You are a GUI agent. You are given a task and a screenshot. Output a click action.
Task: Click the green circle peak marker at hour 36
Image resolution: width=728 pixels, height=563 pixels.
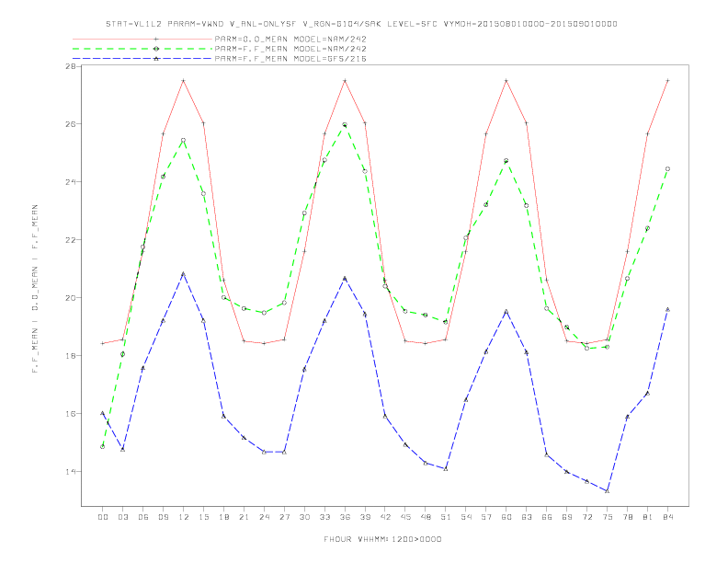pos(345,124)
